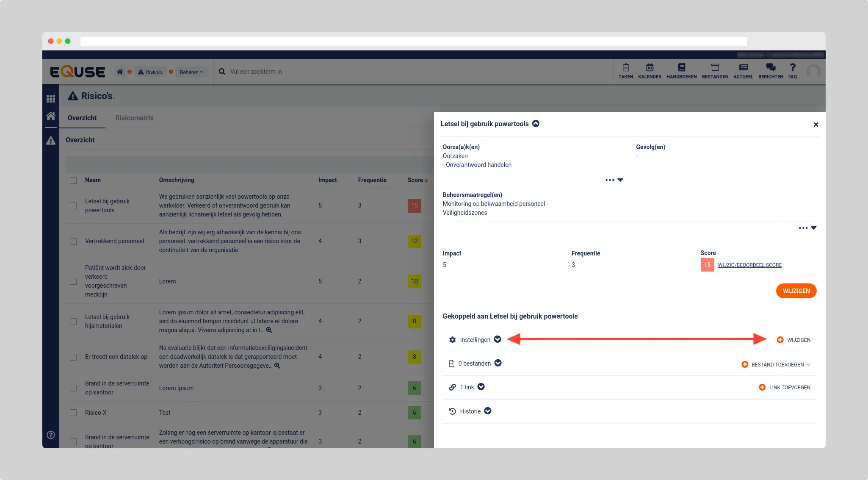This screenshot has width=868, height=480.
Task: Click the Wijzig/Beoordeel Score link
Action: (x=749, y=265)
